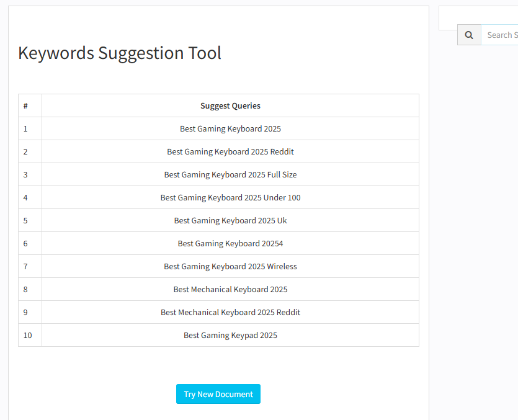Screen dimensions: 518x420
Task: Select 'Best Mechanical Keyboard 2025' query
Action: (x=230, y=290)
